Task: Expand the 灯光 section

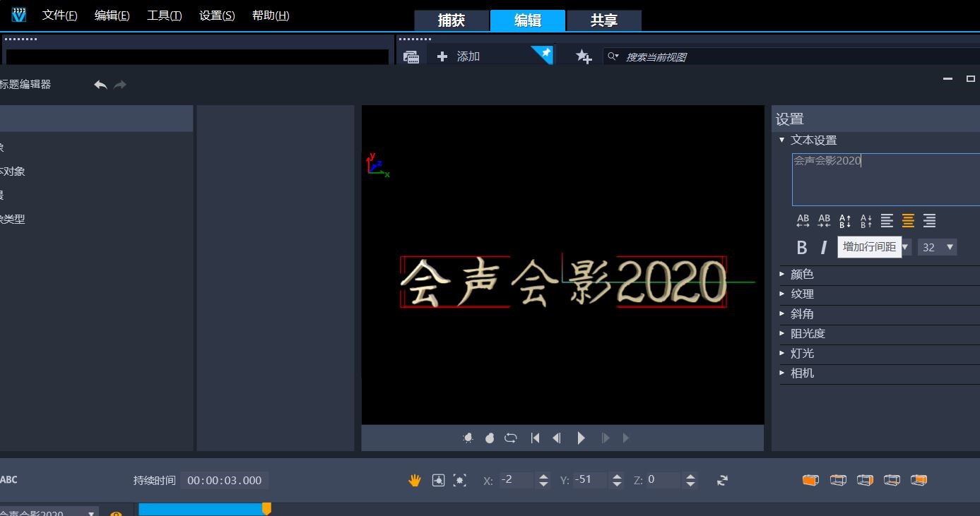Action: (x=782, y=352)
